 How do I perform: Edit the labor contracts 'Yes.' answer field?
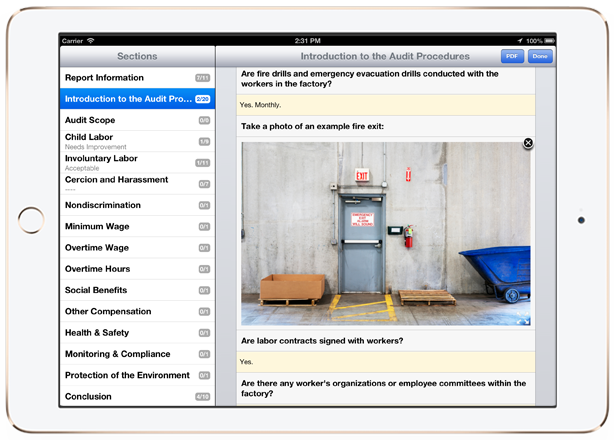coord(385,362)
